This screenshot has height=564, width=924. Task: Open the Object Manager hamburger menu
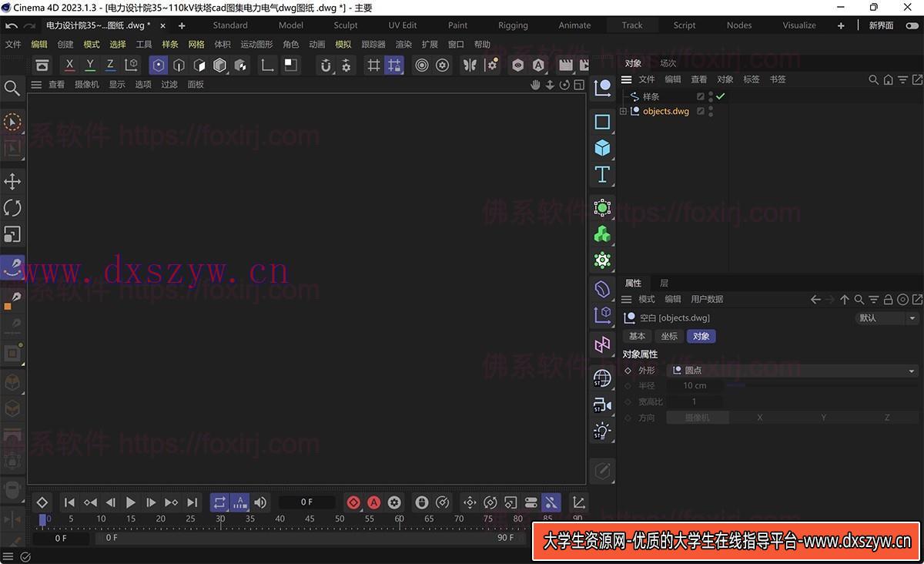(x=627, y=79)
